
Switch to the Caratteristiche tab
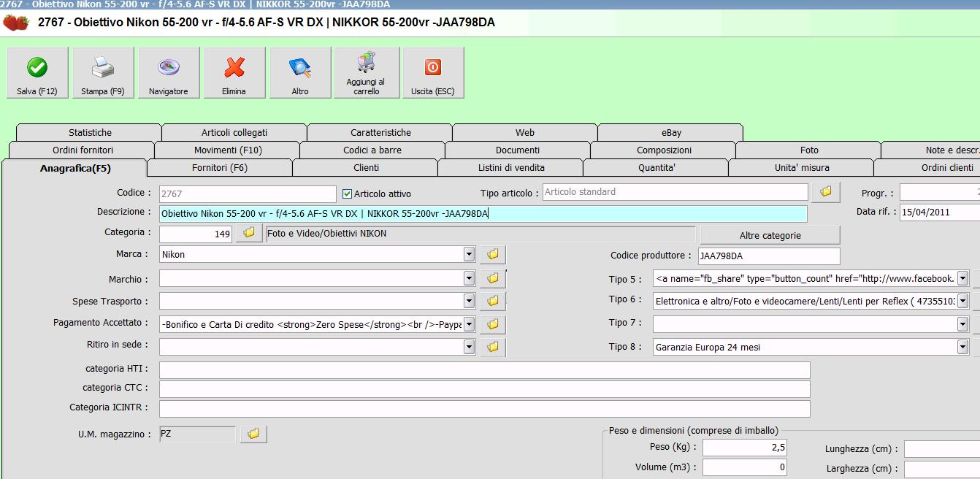pyautogui.click(x=380, y=133)
